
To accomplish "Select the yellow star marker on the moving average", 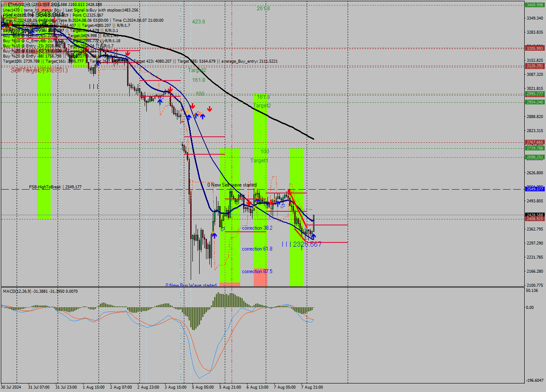I will tap(269, 209).
